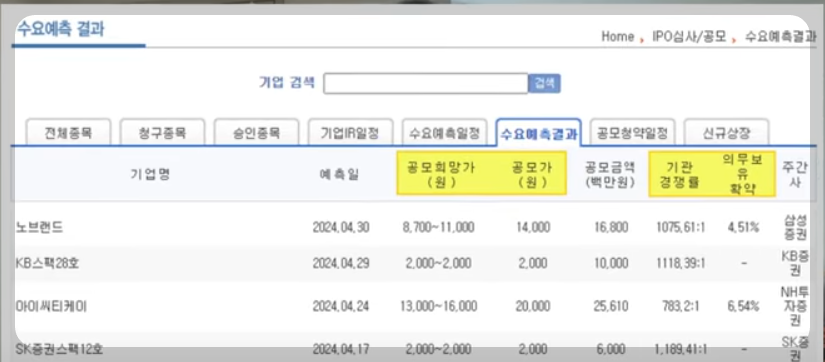Click the 25,610 offering amount cell

pyautogui.click(x=610, y=306)
